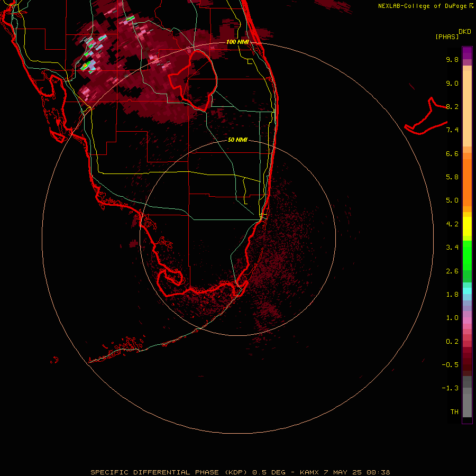Click the NEXLAB-College of DuPage label

[x=423, y=6]
